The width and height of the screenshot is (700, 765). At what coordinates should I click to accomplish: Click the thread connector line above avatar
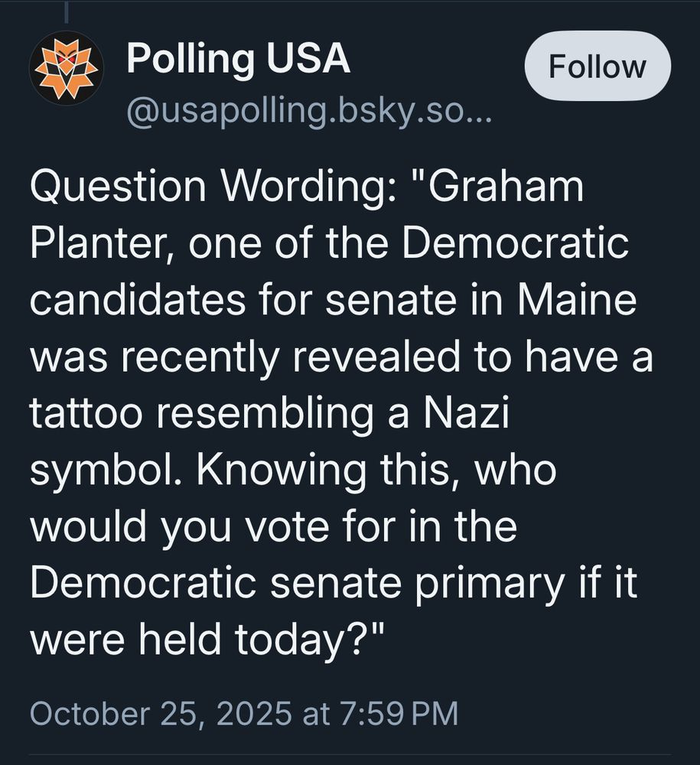[67, 11]
